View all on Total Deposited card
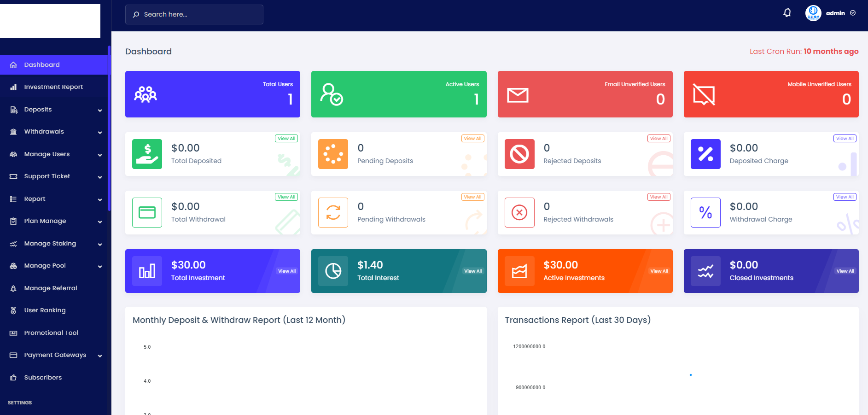 [x=286, y=139]
